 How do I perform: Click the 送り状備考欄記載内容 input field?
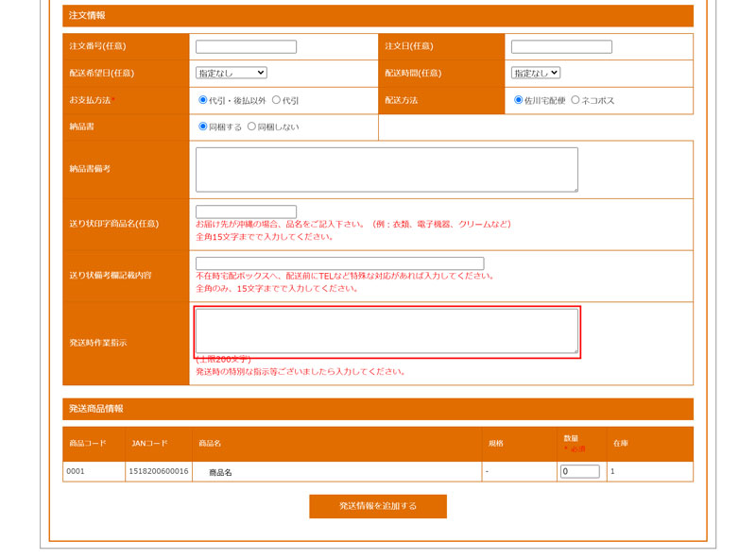click(339, 263)
